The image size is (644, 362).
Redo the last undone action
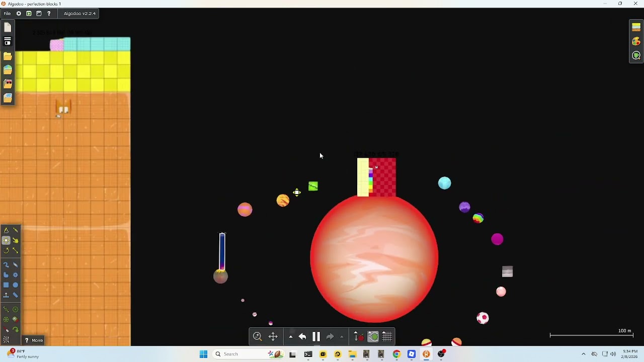(x=330, y=337)
